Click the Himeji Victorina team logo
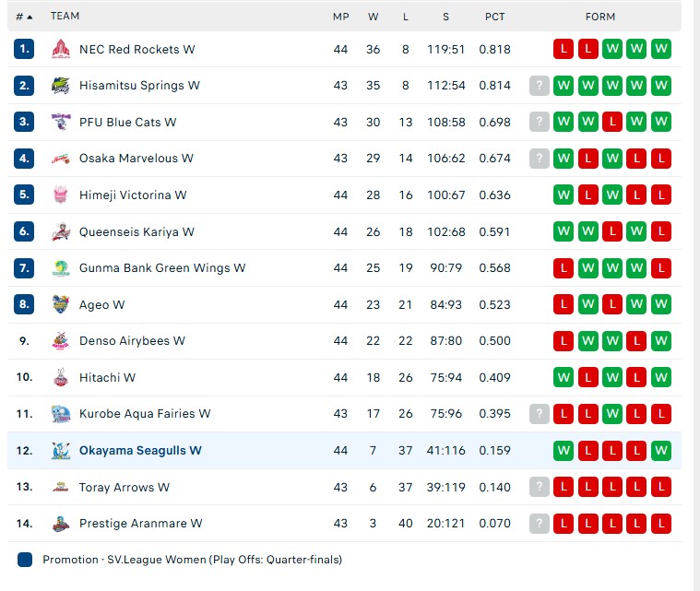 (x=61, y=195)
